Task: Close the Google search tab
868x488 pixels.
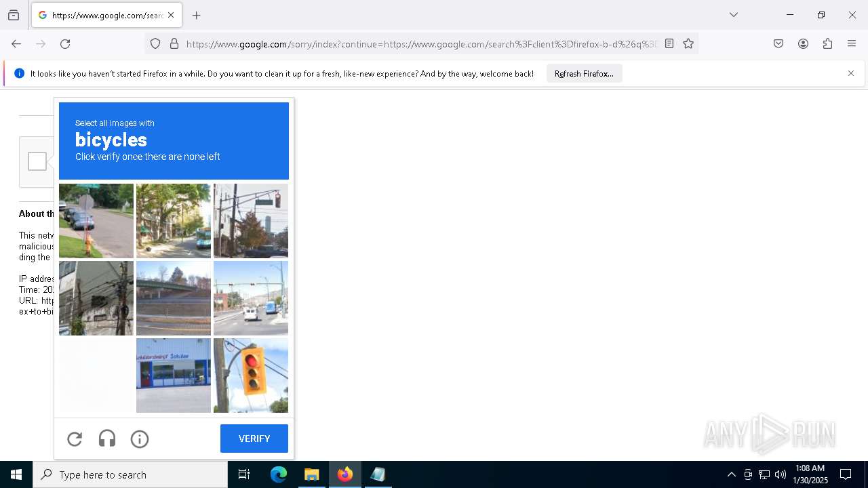Action: (171, 15)
